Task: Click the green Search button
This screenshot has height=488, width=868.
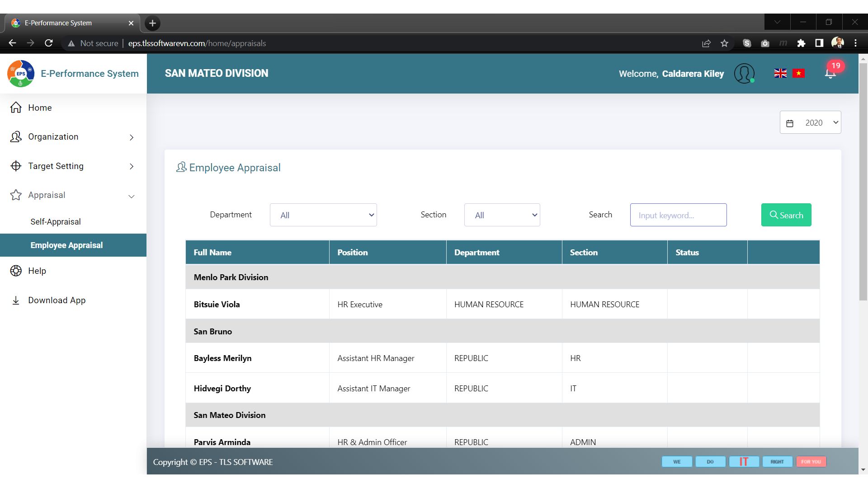Action: tap(786, 215)
